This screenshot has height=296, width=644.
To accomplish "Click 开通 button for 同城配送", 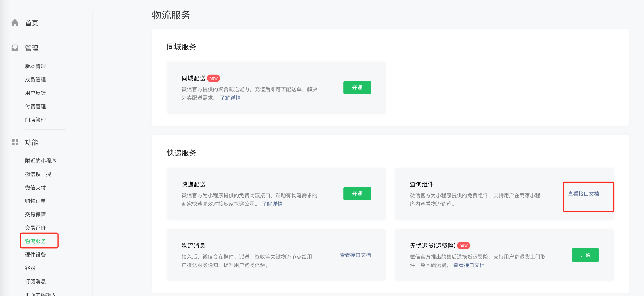I will [357, 88].
